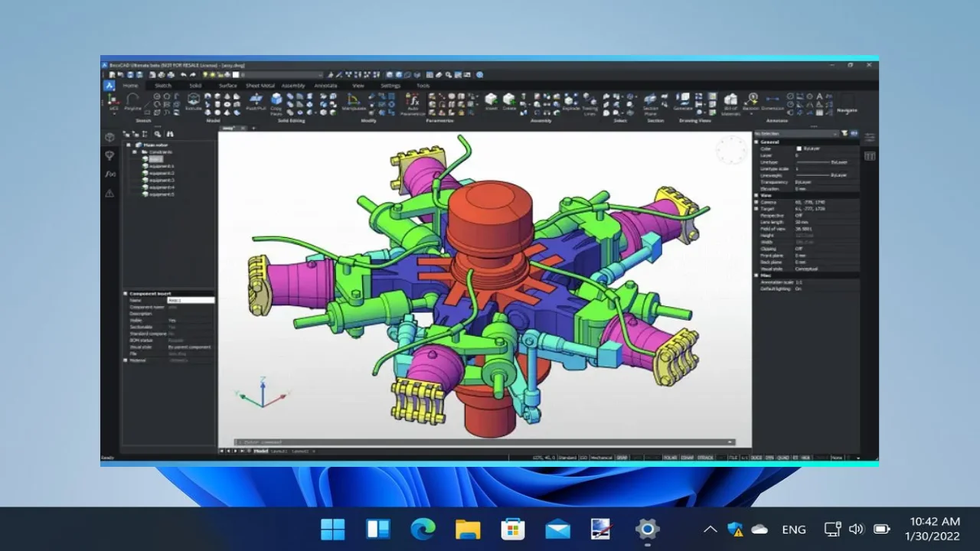Image resolution: width=980 pixels, height=551 pixels.
Task: Click the diamond icon in left sidebar
Action: 109,155
